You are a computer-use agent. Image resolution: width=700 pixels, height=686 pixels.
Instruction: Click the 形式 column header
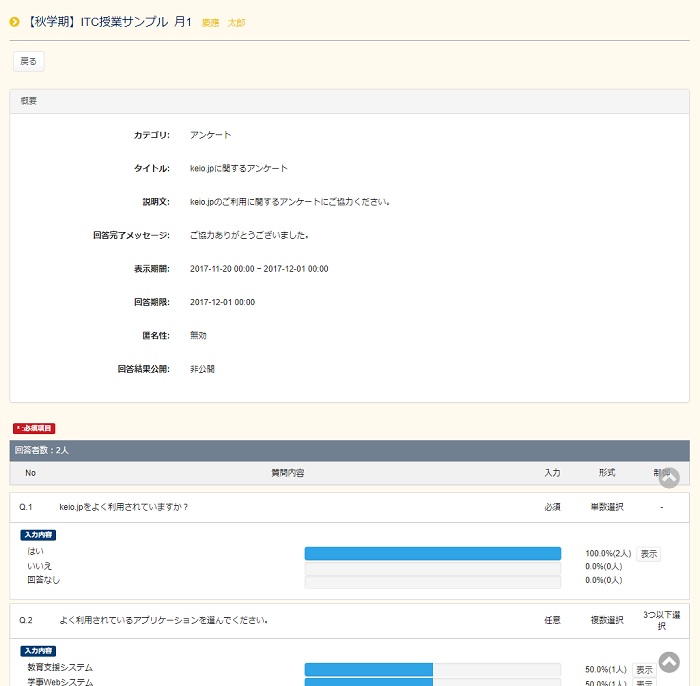[606, 472]
